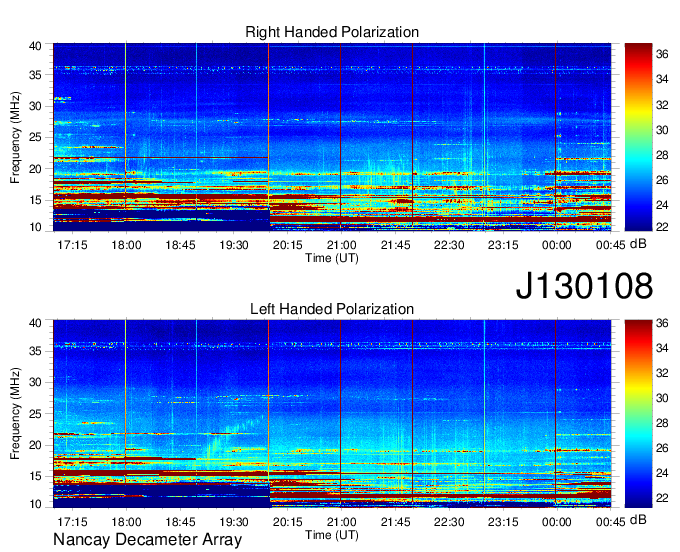The height and width of the screenshot is (552, 680).
Task: Click the 21:00 time tick of left-handed plot
Action: 341,522
